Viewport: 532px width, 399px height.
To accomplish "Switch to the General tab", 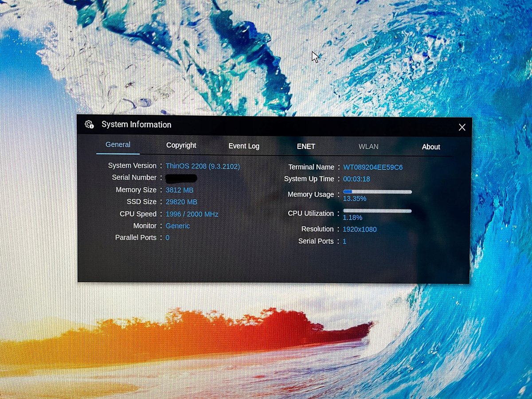I will point(118,145).
